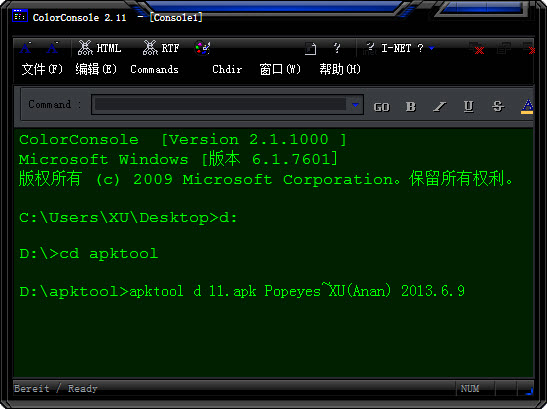Expand the Command history dropdown
Image resolution: width=547 pixels, height=409 pixels.
pos(355,104)
